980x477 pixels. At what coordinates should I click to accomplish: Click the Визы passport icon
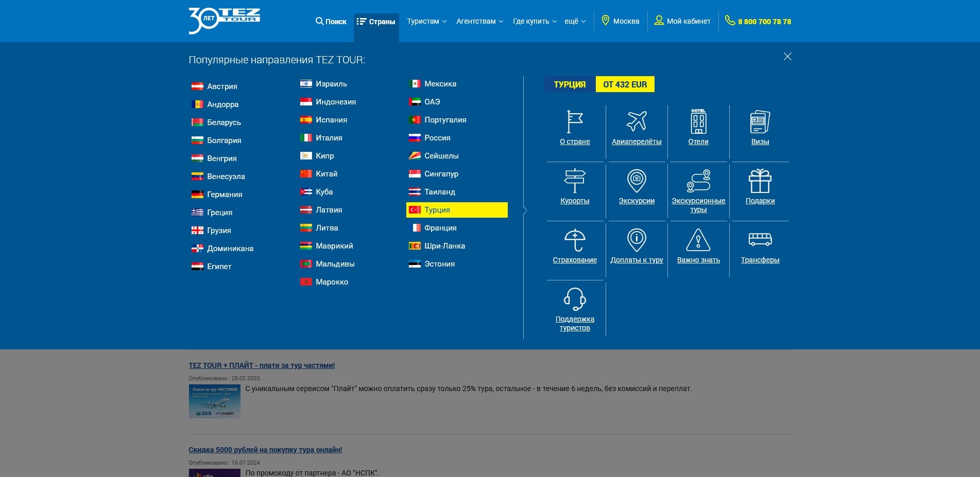pyautogui.click(x=760, y=121)
